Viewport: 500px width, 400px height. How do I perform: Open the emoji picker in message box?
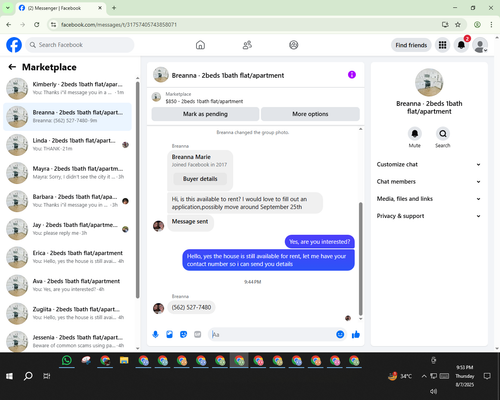click(x=340, y=334)
